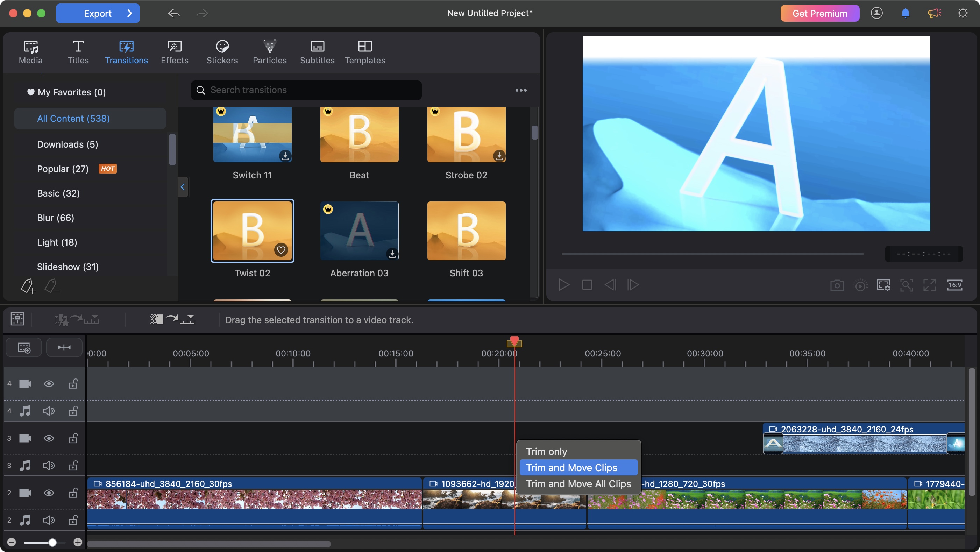Viewport: 980px width, 552px height.
Task: Mute the audio on track 2
Action: (49, 520)
